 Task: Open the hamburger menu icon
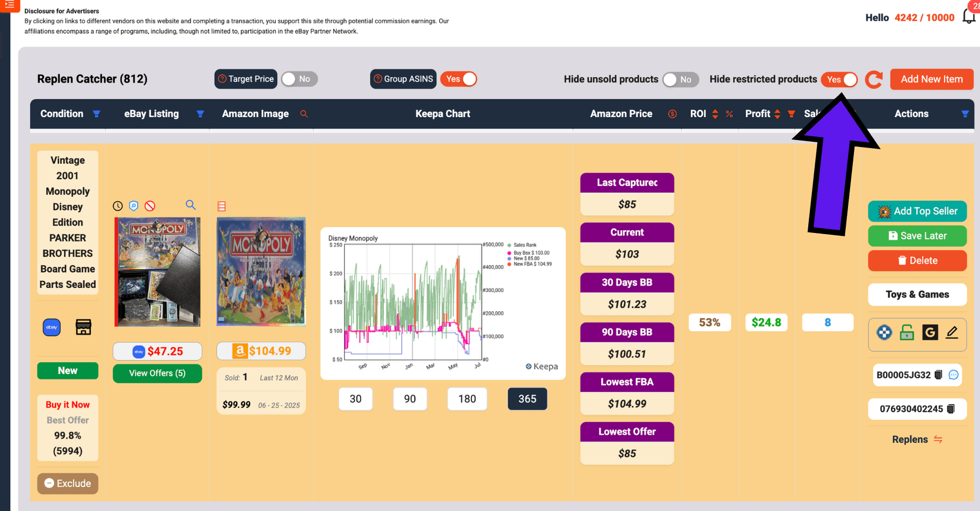[10, 5]
